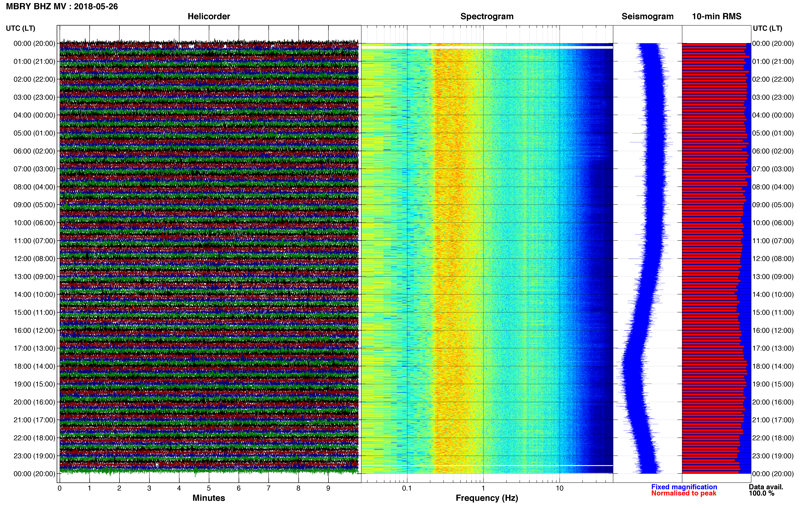812x508 pixels.
Task: Click the 100.0 % availability value
Action: pyautogui.click(x=761, y=493)
